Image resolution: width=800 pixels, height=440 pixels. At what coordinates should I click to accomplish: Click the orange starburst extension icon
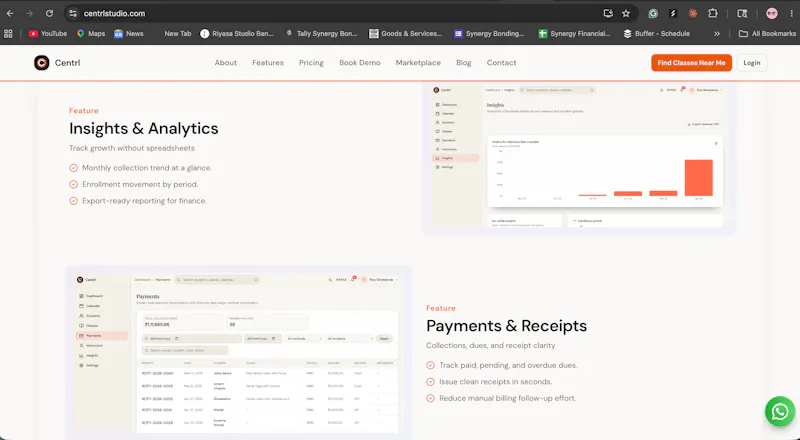click(x=693, y=14)
